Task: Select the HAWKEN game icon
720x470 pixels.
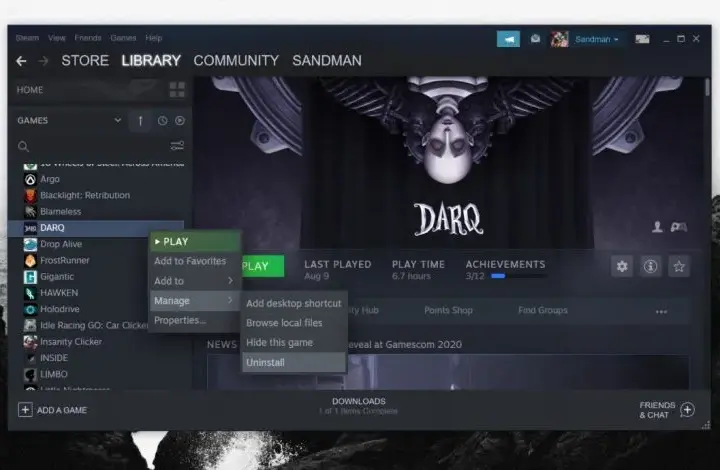Action: pyautogui.click(x=30, y=293)
